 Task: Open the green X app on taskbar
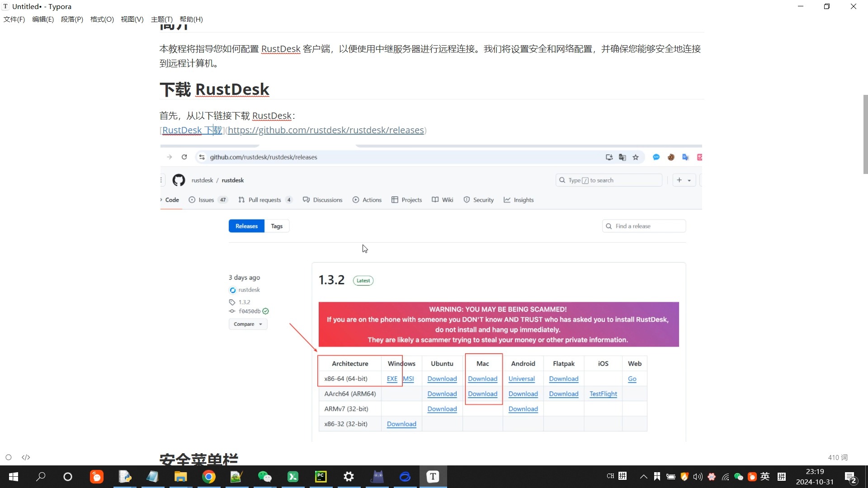[293, 477]
